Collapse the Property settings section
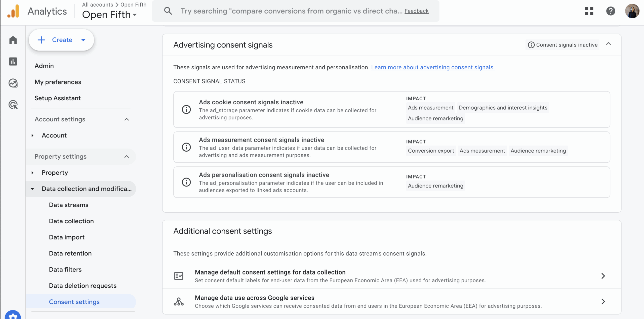The width and height of the screenshot is (644, 319). pos(127,157)
